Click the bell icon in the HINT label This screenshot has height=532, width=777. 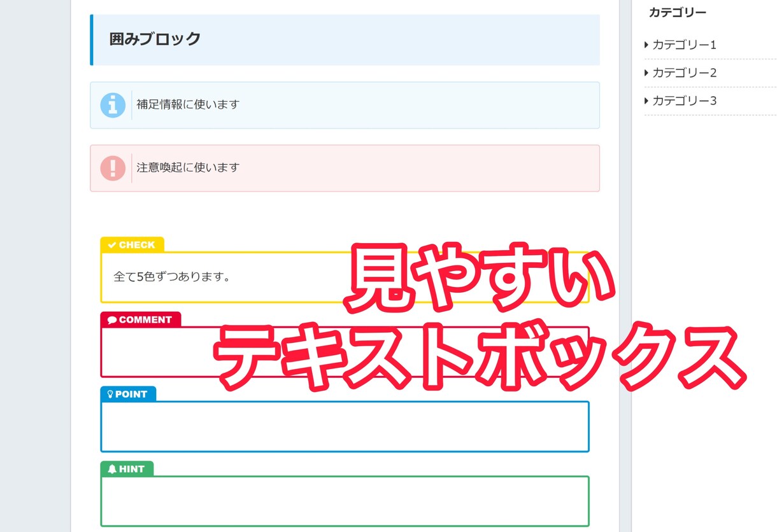[x=112, y=469]
